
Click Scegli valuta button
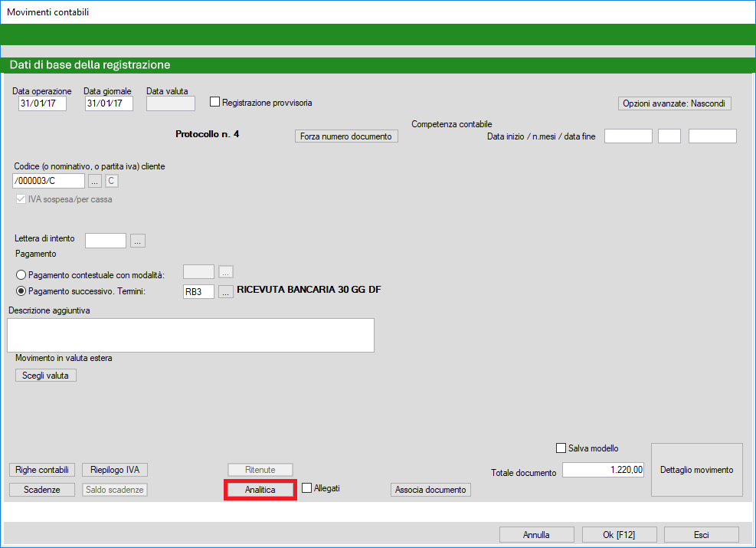pos(46,376)
